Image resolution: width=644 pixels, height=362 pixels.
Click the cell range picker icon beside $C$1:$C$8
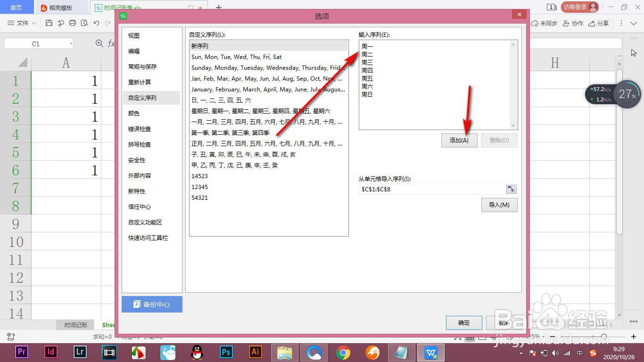click(x=511, y=189)
